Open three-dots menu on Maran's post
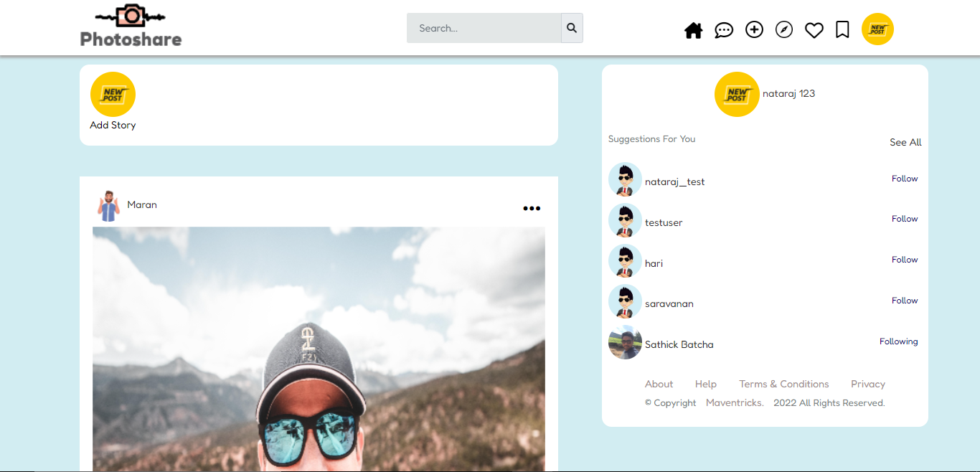 pyautogui.click(x=532, y=209)
